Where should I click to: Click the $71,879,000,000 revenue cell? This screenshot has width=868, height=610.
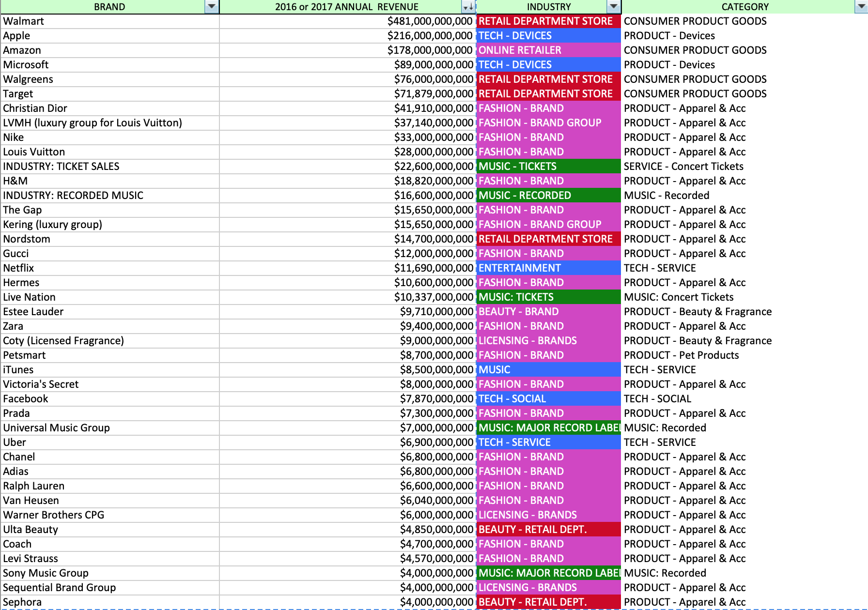(x=348, y=94)
